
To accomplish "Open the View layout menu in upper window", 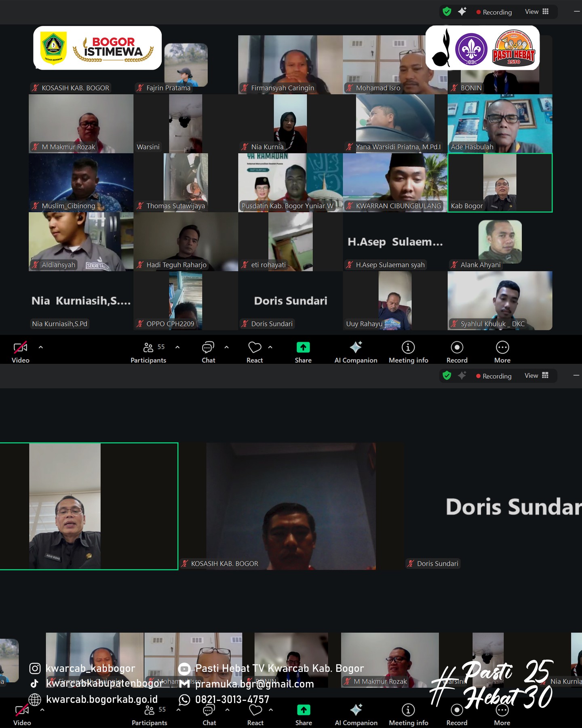I will (537, 12).
